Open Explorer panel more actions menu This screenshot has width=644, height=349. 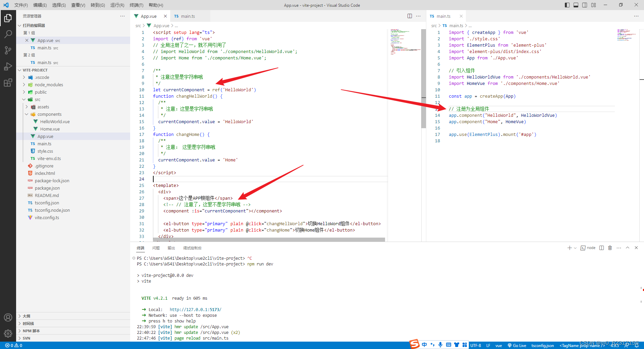[x=122, y=16]
